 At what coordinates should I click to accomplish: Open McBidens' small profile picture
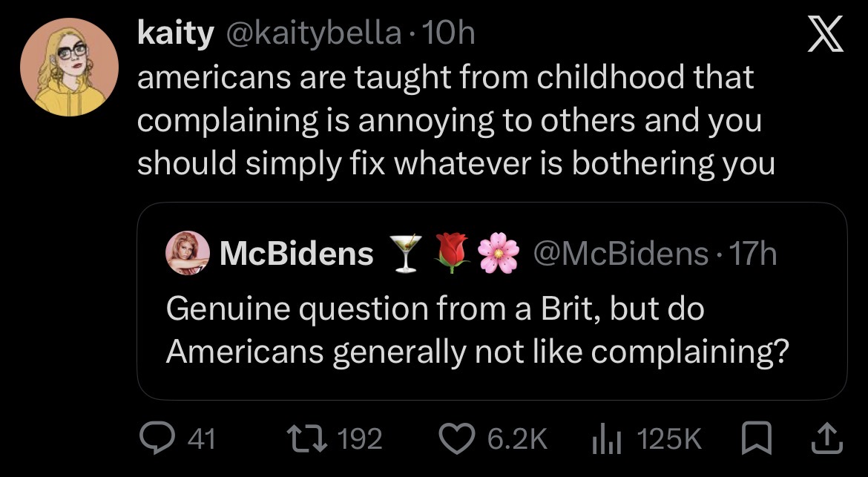click(188, 253)
